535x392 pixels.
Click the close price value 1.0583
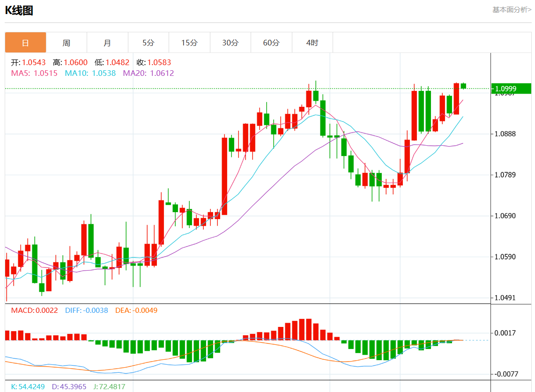pos(159,62)
